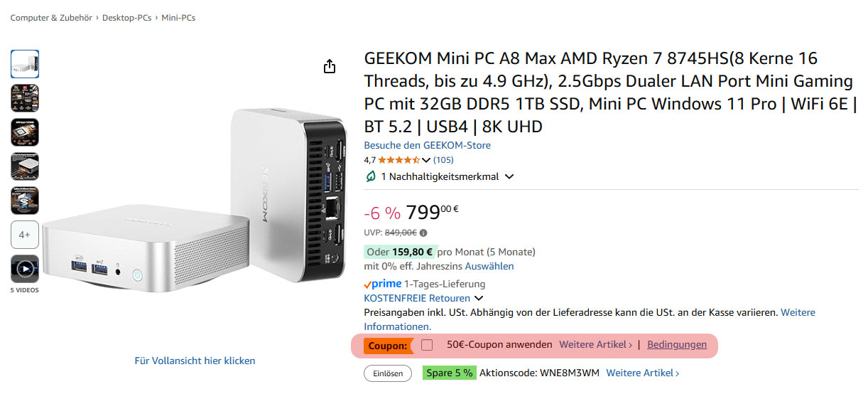Tick the 50€-Coupon checkbox
The image size is (868, 394).
coord(427,345)
